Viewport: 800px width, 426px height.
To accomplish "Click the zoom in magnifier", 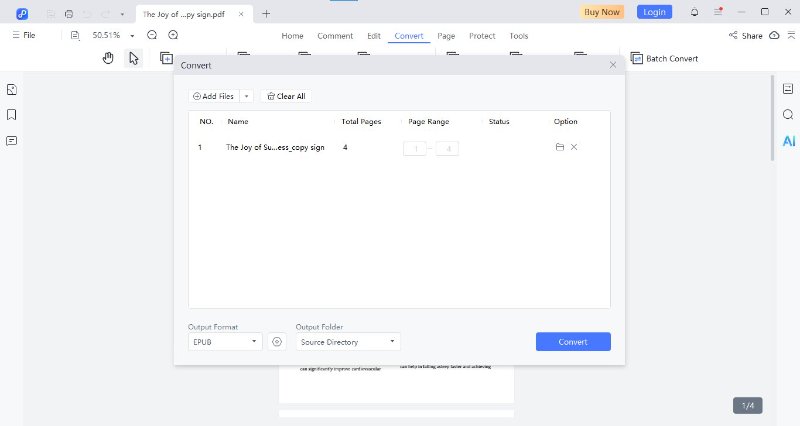I will coord(173,35).
